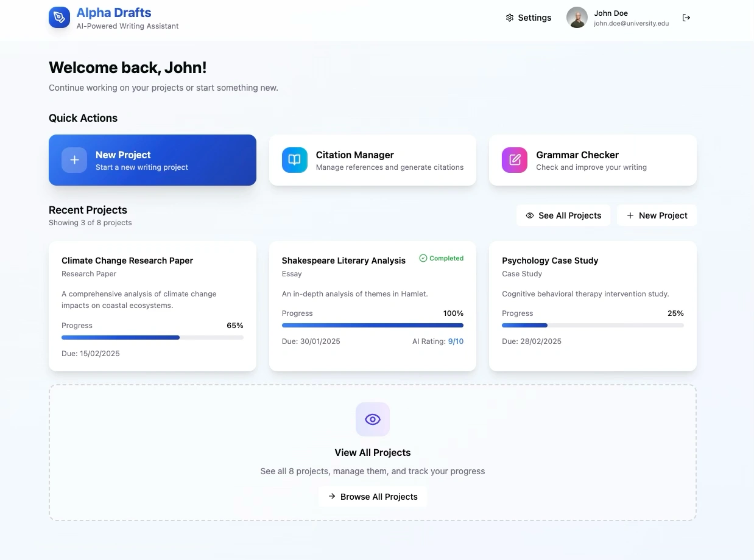The height and width of the screenshot is (560, 754).
Task: Click the Quick Actions heading
Action: (x=83, y=118)
